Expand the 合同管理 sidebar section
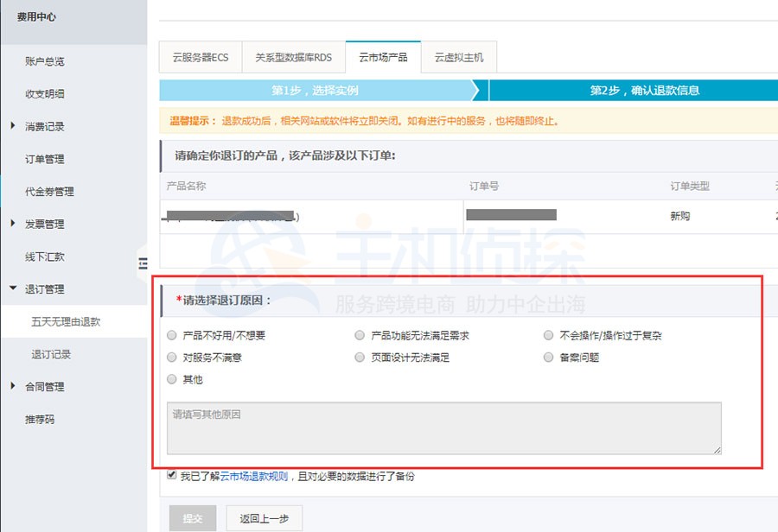The width and height of the screenshot is (778, 532). point(41,386)
